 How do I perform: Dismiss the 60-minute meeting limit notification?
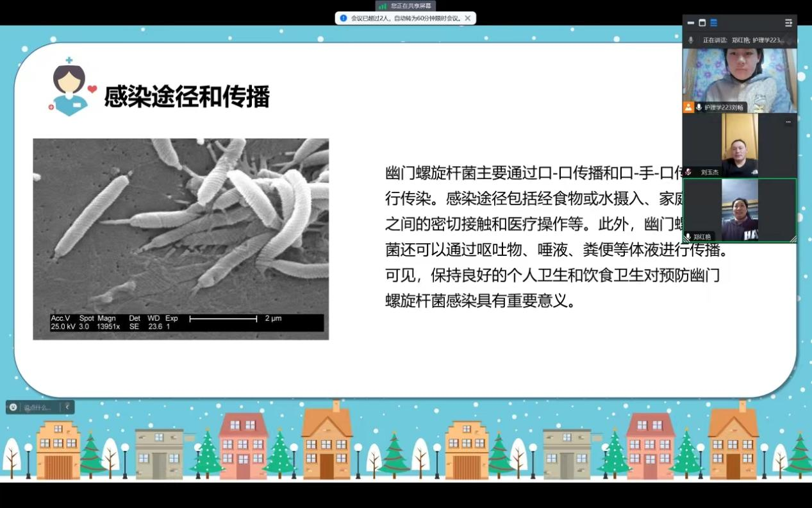point(468,18)
